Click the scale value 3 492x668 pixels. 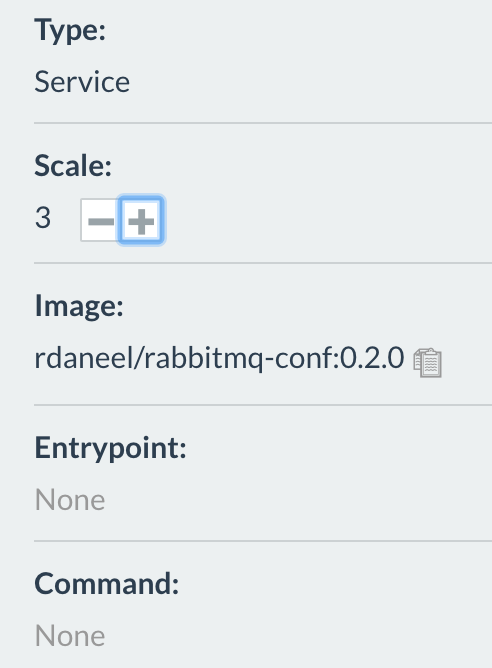pyautogui.click(x=43, y=218)
